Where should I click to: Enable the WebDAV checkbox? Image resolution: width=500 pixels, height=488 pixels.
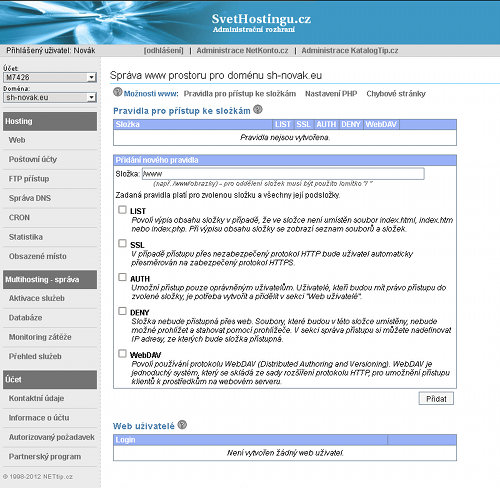click(x=122, y=353)
